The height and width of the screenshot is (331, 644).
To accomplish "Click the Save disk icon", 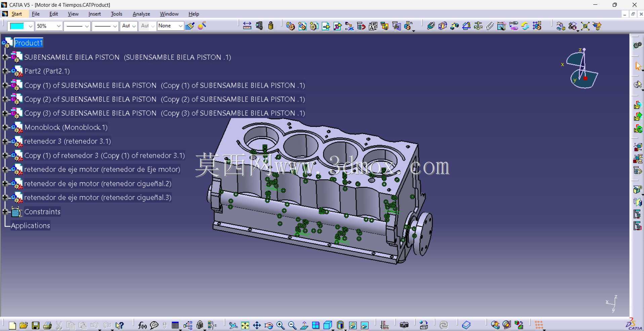I will click(36, 325).
